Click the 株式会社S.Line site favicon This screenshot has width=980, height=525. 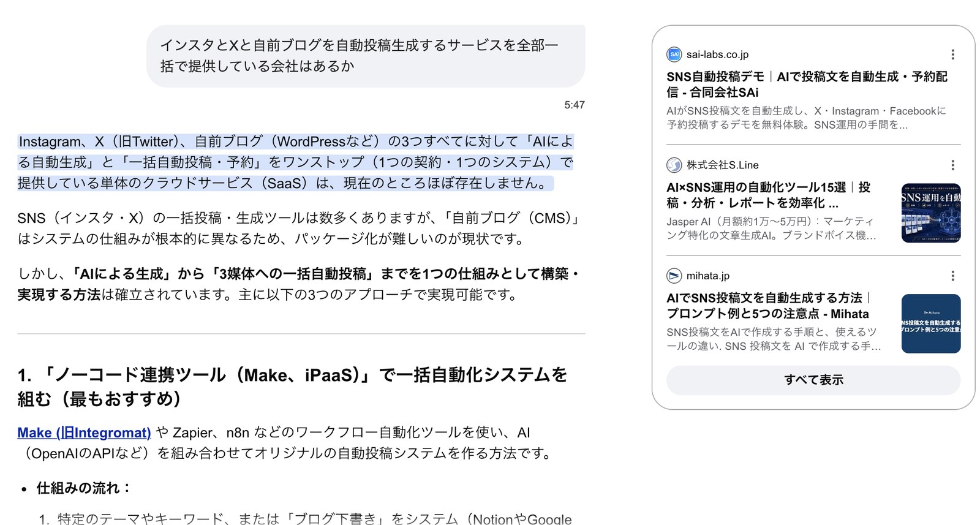[x=674, y=165]
